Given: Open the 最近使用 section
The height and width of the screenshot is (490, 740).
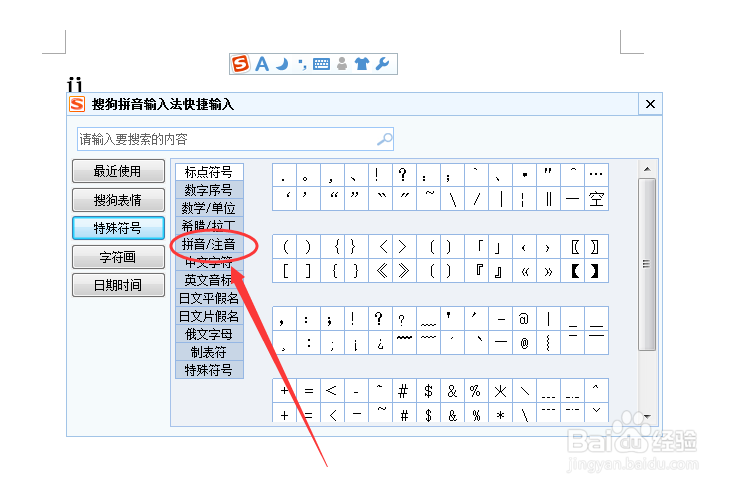Looking at the screenshot, I should tap(118, 171).
